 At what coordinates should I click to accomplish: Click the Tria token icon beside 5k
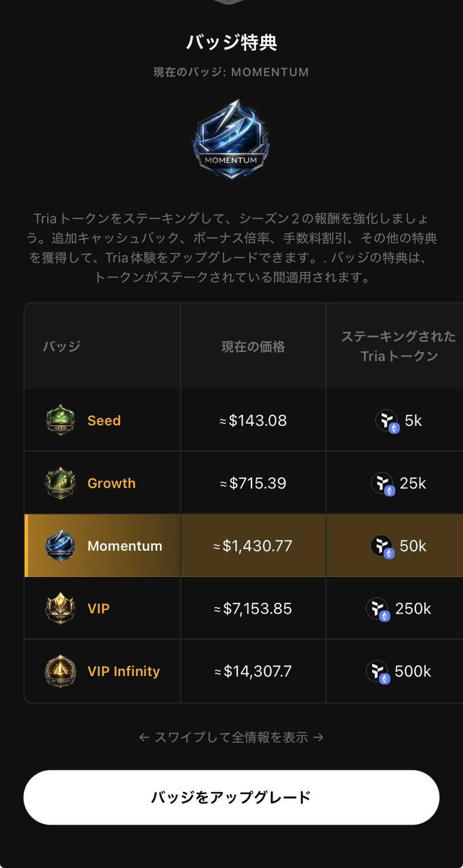(x=386, y=421)
